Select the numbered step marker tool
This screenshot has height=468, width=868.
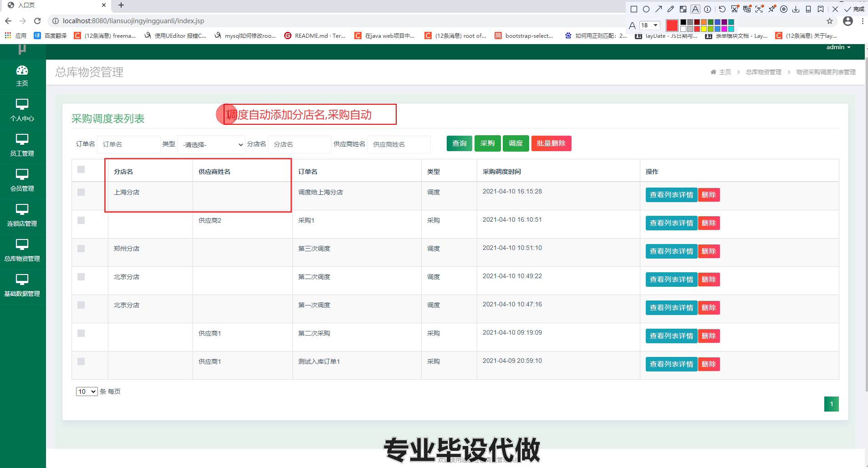707,9
